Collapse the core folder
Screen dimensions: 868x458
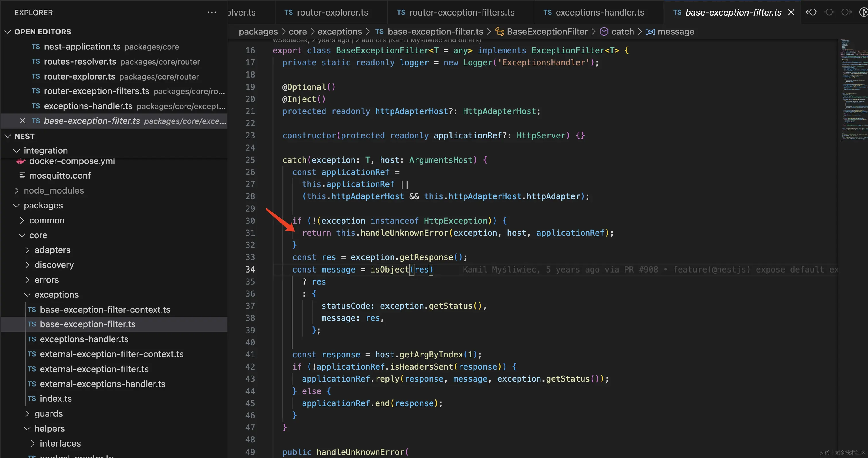point(22,235)
